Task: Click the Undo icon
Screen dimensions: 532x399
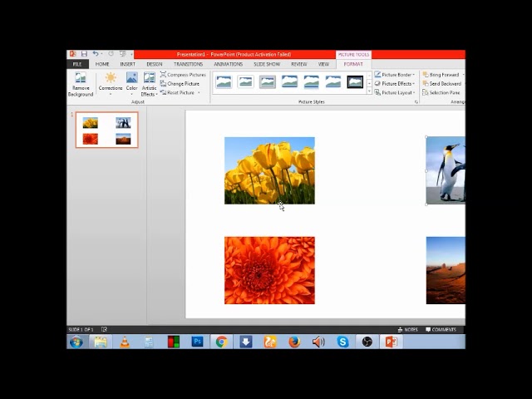Action: tap(96, 54)
